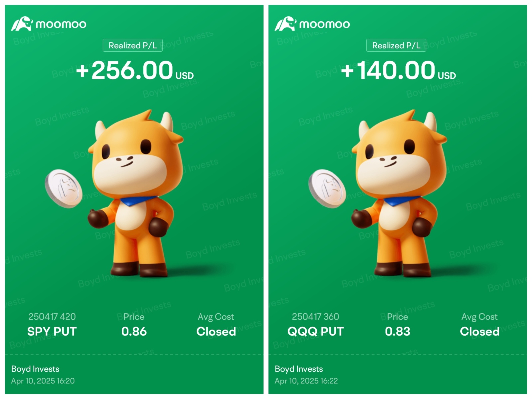Click the silver coin on the SPY card
The width and height of the screenshot is (532, 399).
(x=64, y=189)
